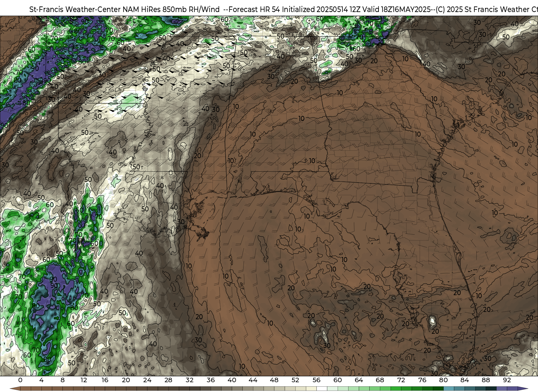Click 'NAM HiRes 850mb RH/Wind' in the title
538x392 pixels.
click(171, 10)
